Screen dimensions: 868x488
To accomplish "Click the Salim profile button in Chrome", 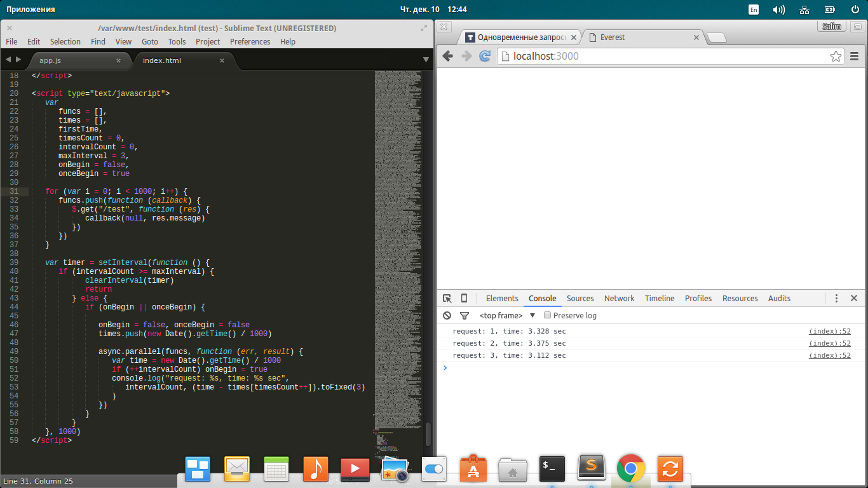I will tap(832, 26).
